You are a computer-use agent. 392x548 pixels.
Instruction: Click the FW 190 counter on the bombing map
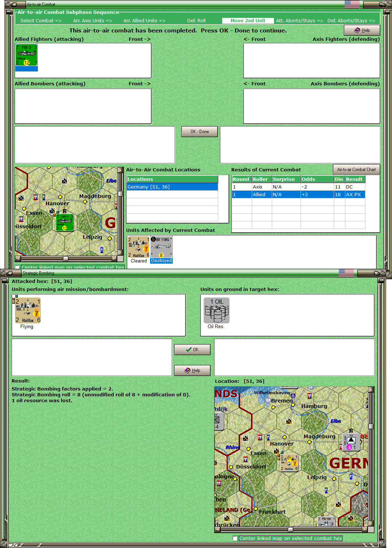coord(326,521)
